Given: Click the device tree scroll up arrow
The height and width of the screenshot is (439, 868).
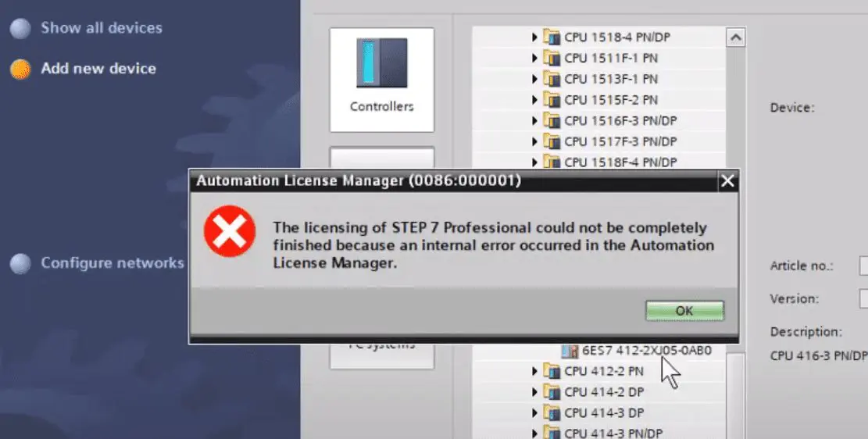Looking at the screenshot, I should click(735, 37).
